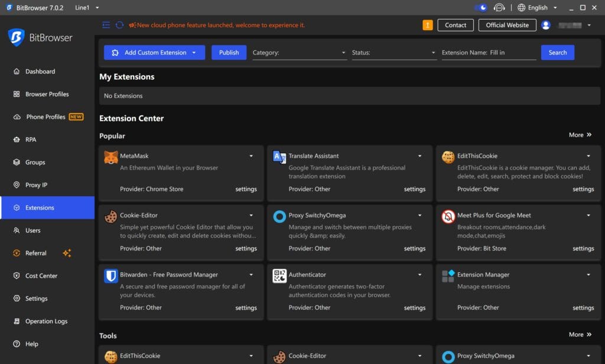Select RPA in the sidebar
This screenshot has height=364, width=605.
pos(47,139)
